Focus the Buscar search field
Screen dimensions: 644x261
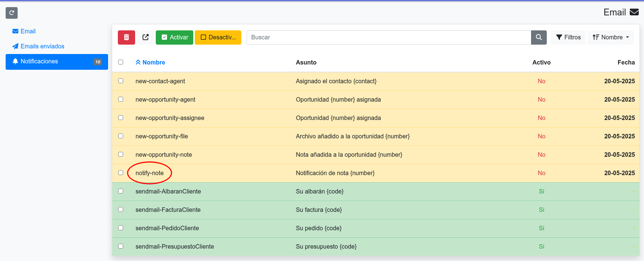tap(388, 37)
